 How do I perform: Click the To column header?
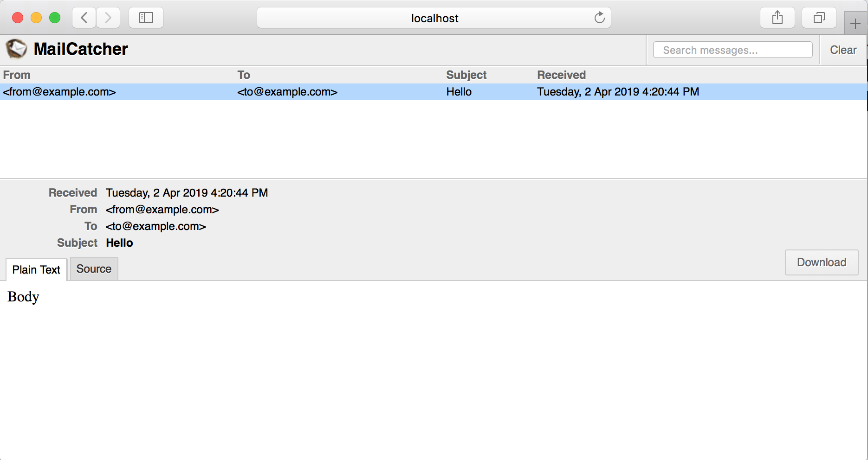pyautogui.click(x=244, y=75)
